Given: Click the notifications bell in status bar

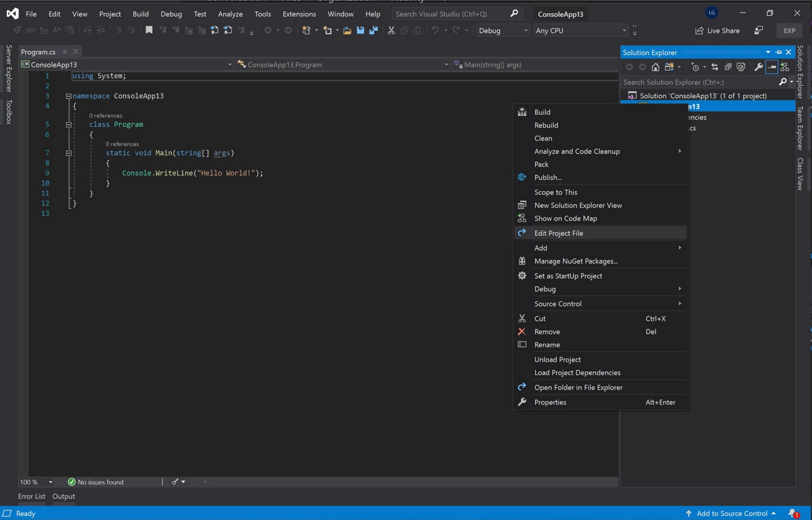Looking at the screenshot, I should click(x=793, y=513).
